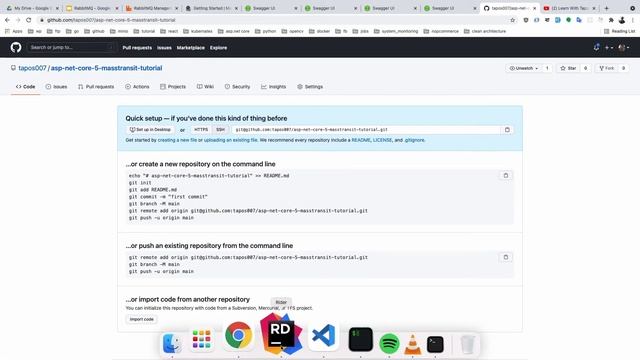Open GitHub notifications bell

point(596,47)
